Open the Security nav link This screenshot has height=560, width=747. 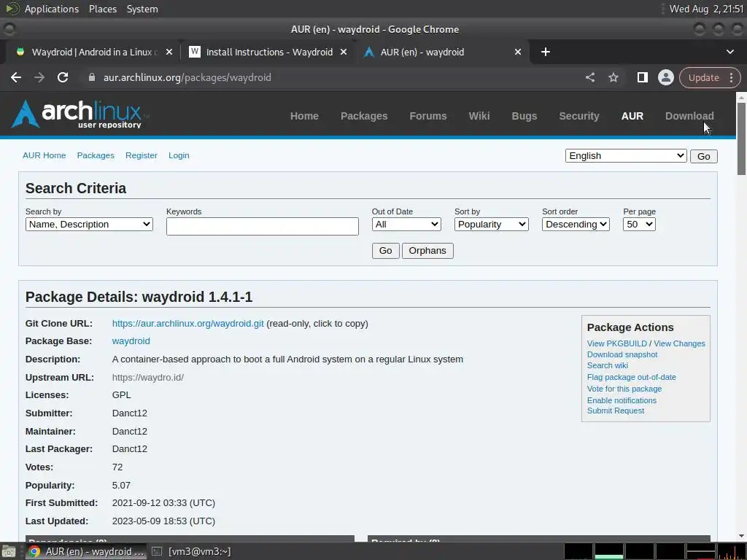[578, 116]
